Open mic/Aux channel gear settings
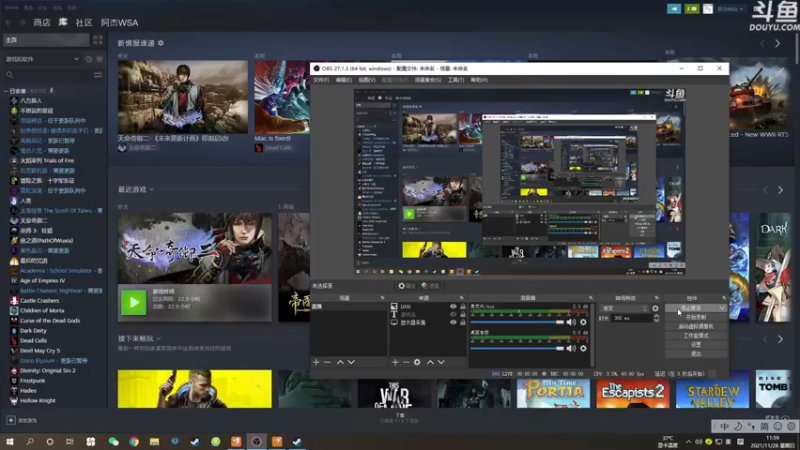The image size is (800, 450). tap(583, 322)
